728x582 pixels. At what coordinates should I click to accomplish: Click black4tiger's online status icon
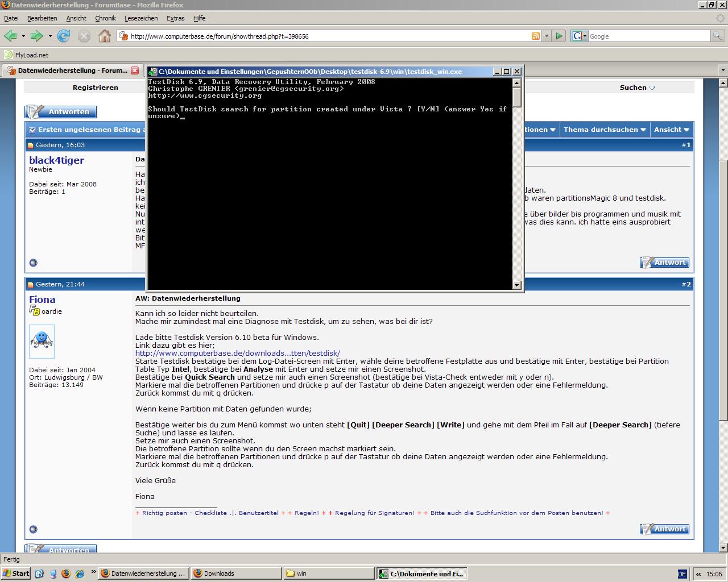click(33, 263)
